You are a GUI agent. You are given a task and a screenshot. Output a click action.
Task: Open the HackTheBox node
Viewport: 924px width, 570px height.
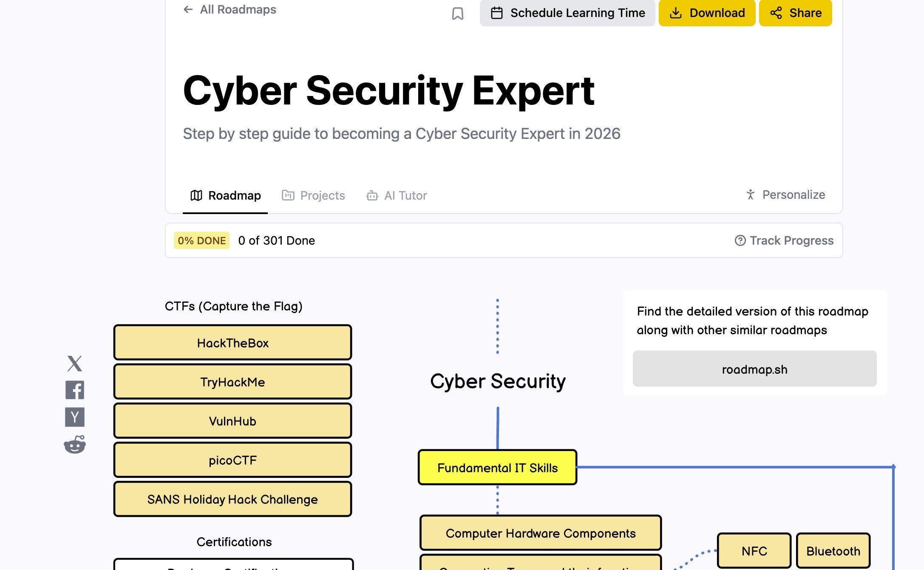[x=232, y=343]
